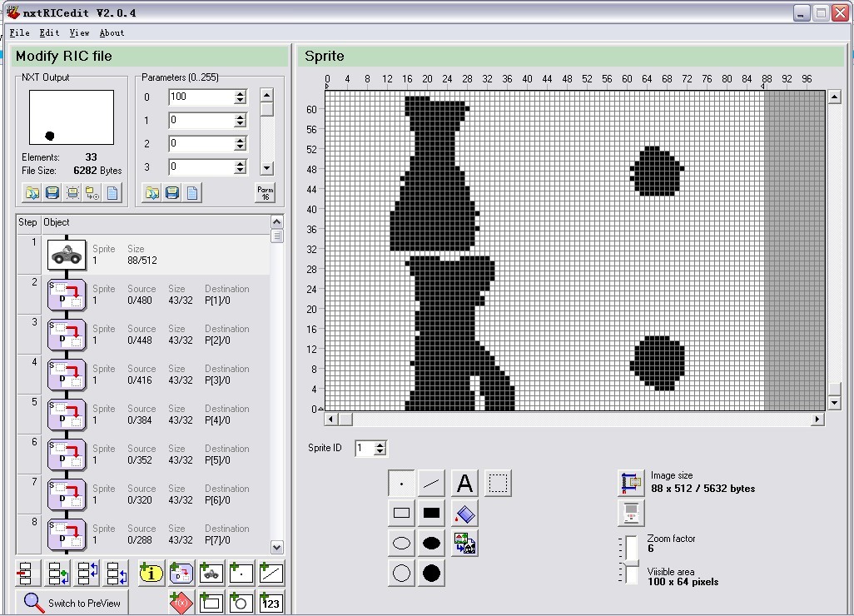Adjust the Sprite ID spinner arrows
The height and width of the screenshot is (616, 854).
pyautogui.click(x=380, y=448)
